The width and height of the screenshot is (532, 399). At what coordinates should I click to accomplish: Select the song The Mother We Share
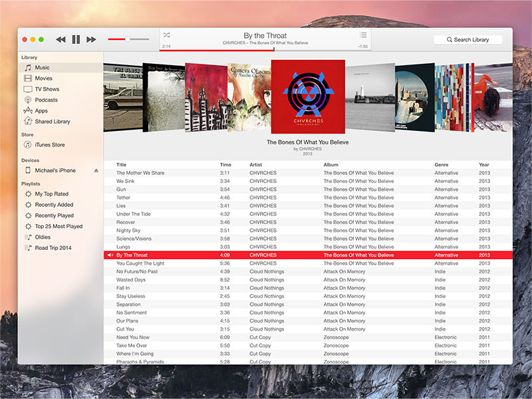pyautogui.click(x=308, y=173)
